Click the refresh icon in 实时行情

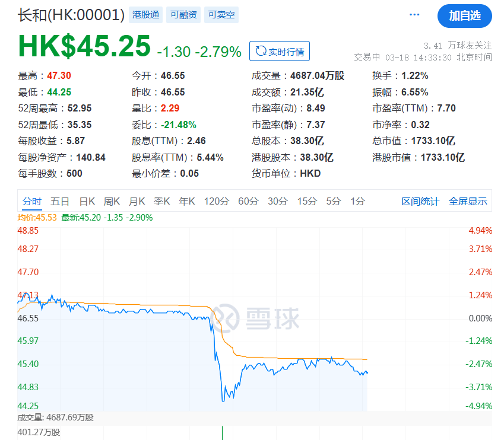click(x=260, y=52)
